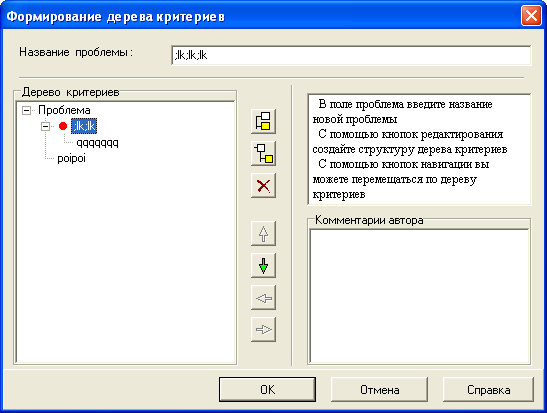The width and height of the screenshot is (547, 413).
Task: Select the Проблема root item
Action: point(64,110)
